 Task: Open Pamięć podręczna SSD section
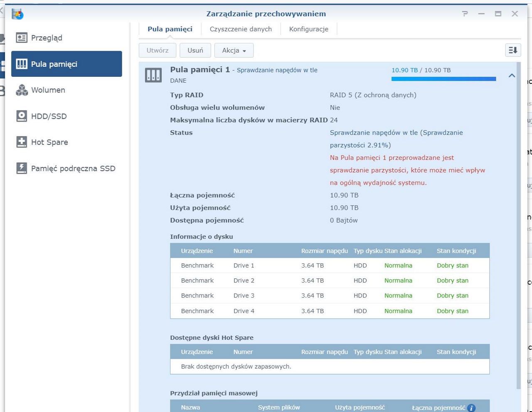click(66, 168)
